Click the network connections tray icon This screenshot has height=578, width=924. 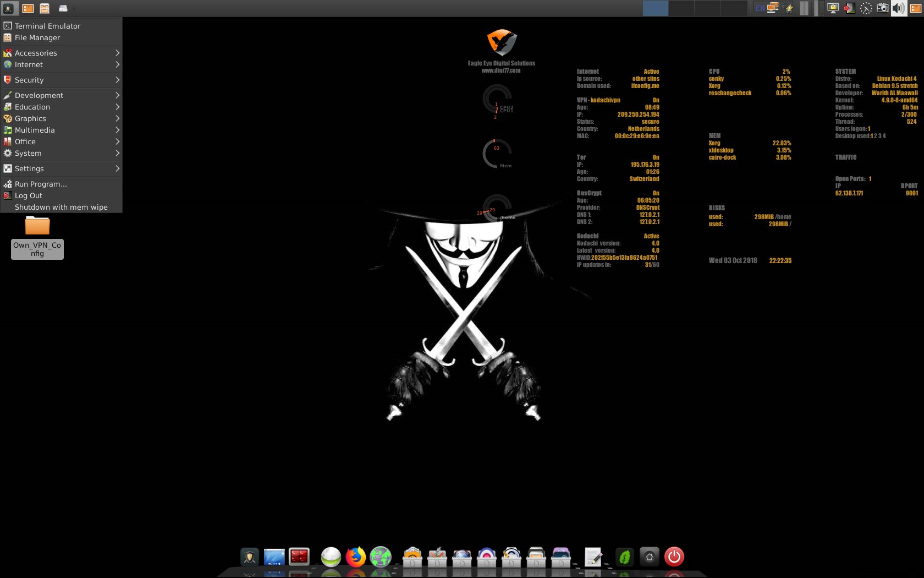tap(773, 8)
